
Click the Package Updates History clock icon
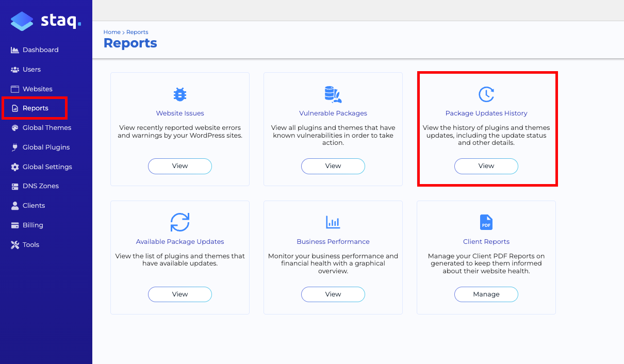click(x=486, y=94)
